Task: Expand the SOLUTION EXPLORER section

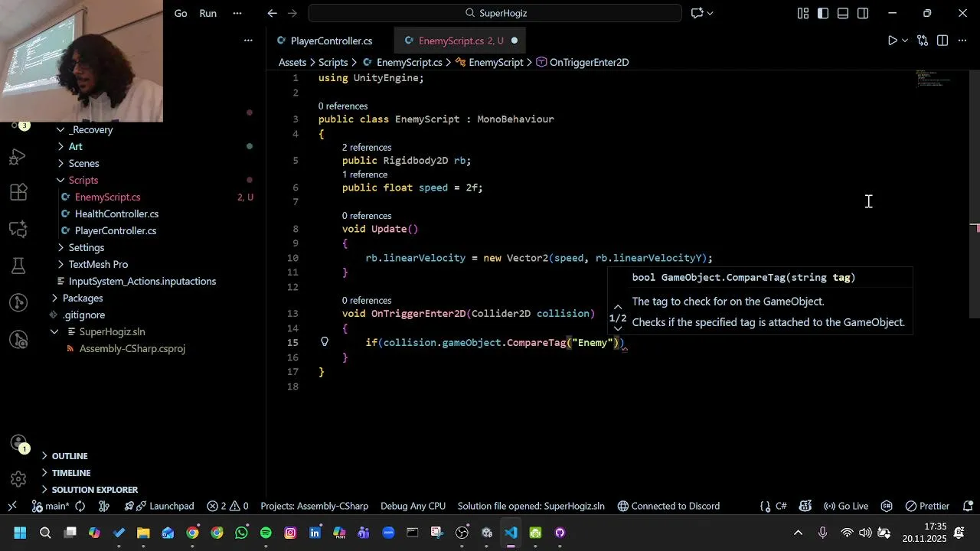Action: pos(95,489)
